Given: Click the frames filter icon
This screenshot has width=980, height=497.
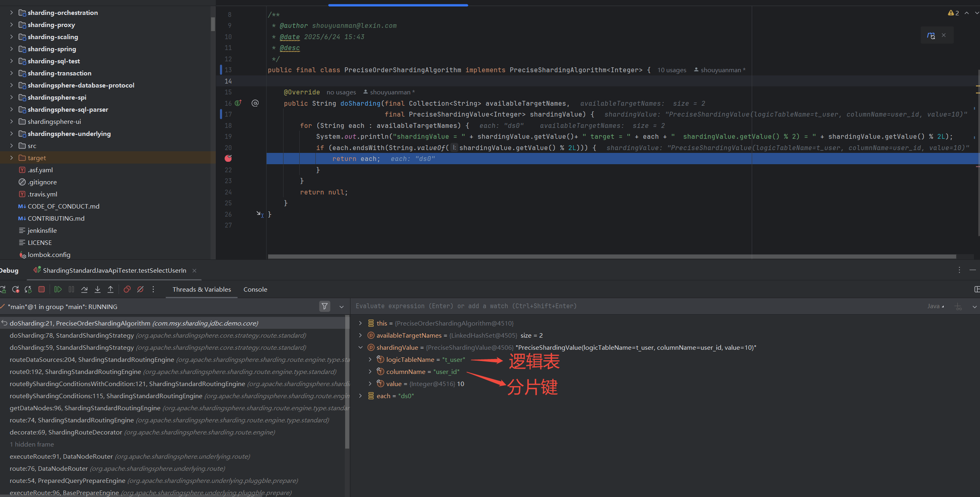Looking at the screenshot, I should 324,307.
